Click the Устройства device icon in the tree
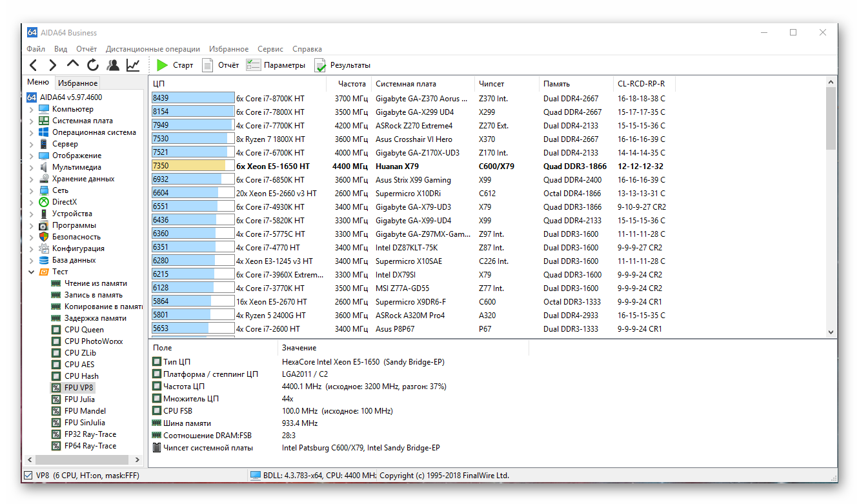This screenshot has width=859, height=504. [x=44, y=214]
